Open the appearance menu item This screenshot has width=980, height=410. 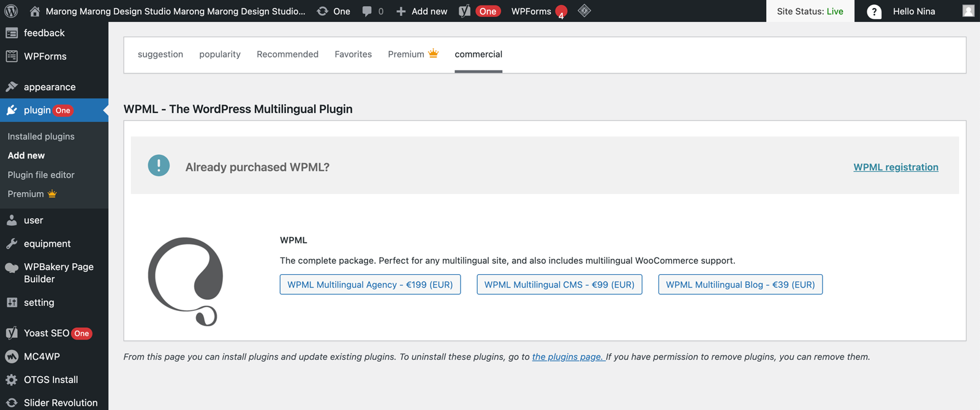click(50, 87)
